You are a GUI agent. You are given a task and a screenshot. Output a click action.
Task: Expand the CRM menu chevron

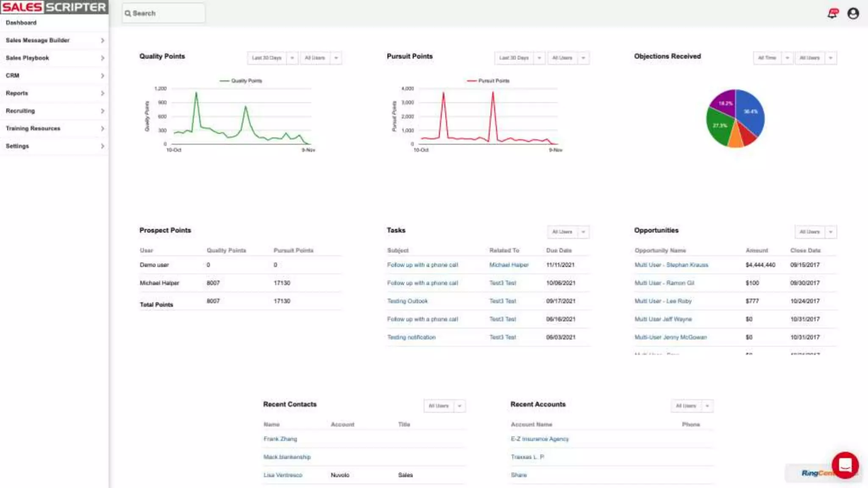point(103,76)
